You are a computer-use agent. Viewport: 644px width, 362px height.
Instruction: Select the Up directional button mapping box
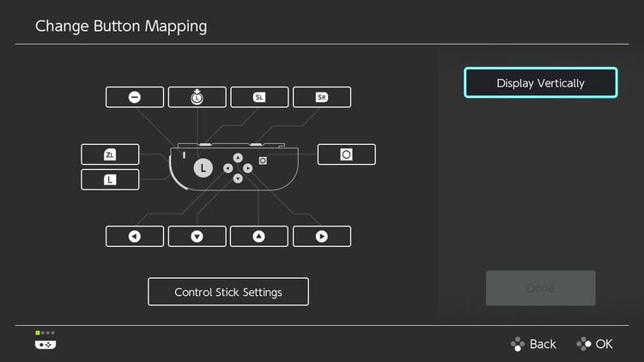pos(259,237)
